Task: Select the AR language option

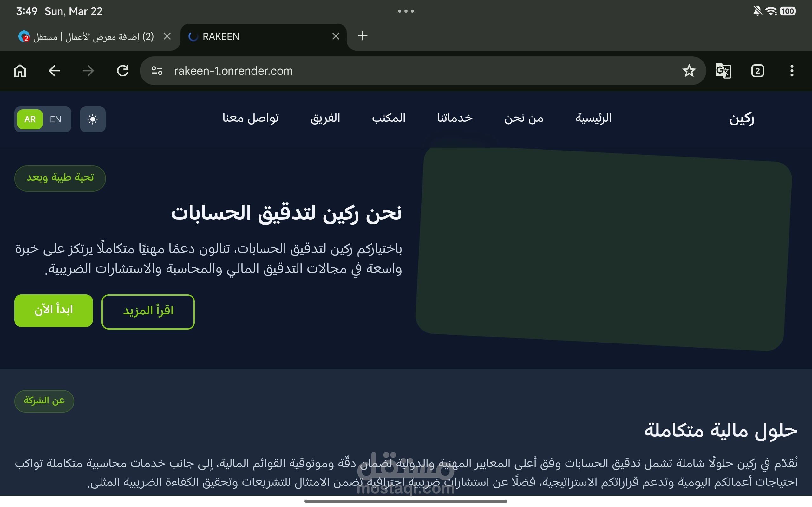Action: pos(30,119)
